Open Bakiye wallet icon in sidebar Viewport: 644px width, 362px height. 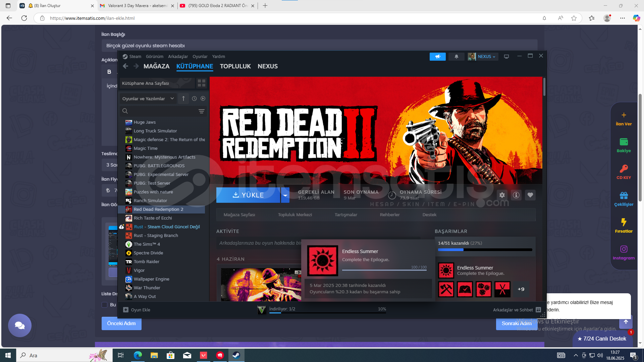coord(624,142)
